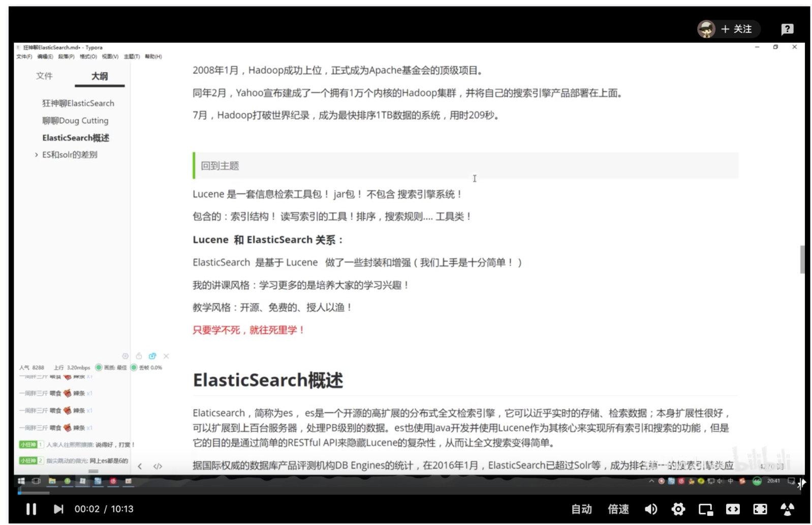The image size is (812, 525).
Task: Open the help question-mark icon
Action: 787,29
